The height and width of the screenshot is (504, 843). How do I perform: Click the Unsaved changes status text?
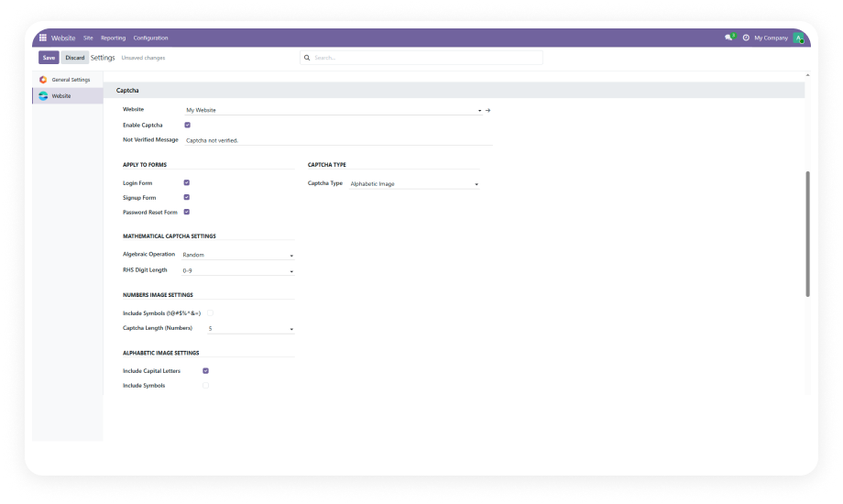(143, 58)
